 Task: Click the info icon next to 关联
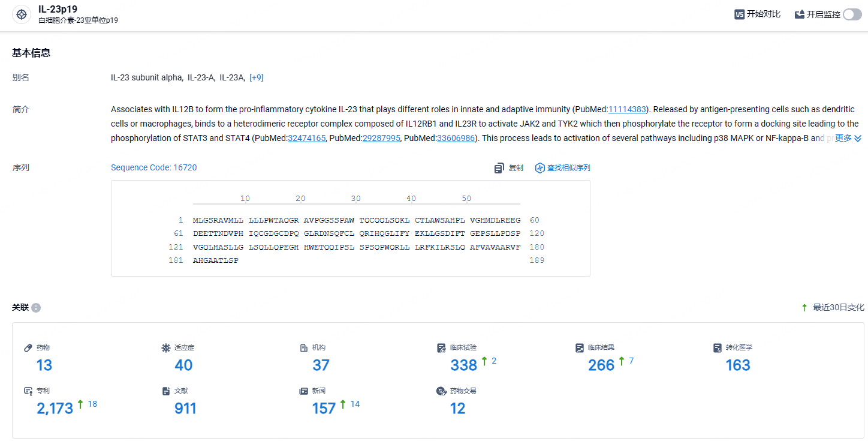pyautogui.click(x=36, y=308)
